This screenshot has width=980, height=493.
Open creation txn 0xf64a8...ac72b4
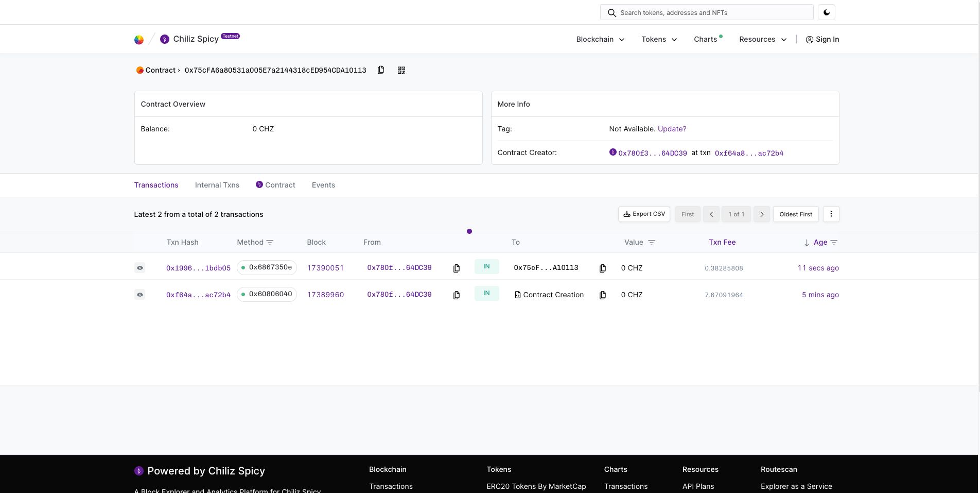749,153
